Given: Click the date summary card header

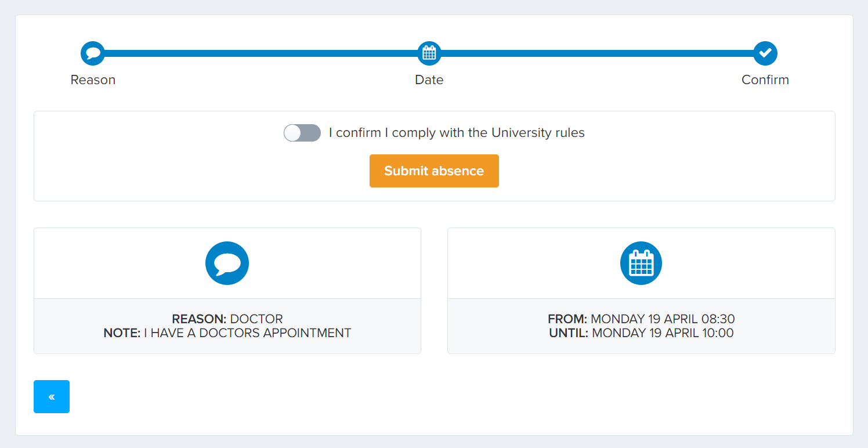Looking at the screenshot, I should [x=641, y=263].
